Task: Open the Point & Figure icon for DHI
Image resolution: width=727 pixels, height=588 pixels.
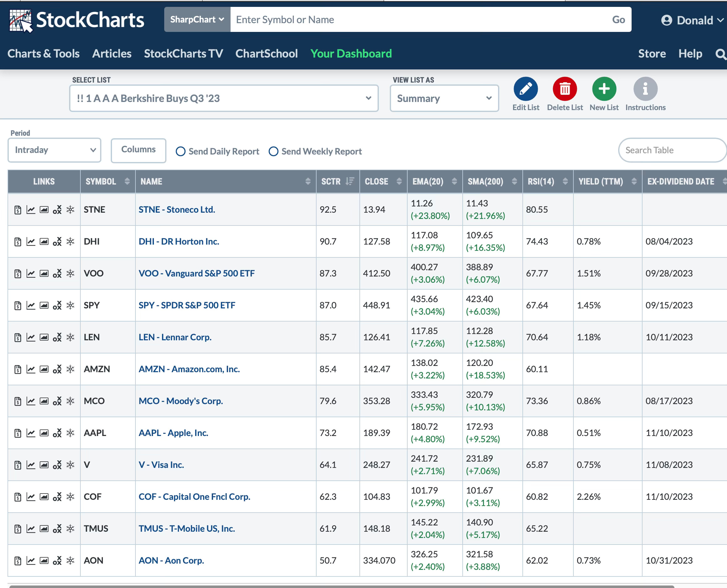Action: pyautogui.click(x=57, y=241)
